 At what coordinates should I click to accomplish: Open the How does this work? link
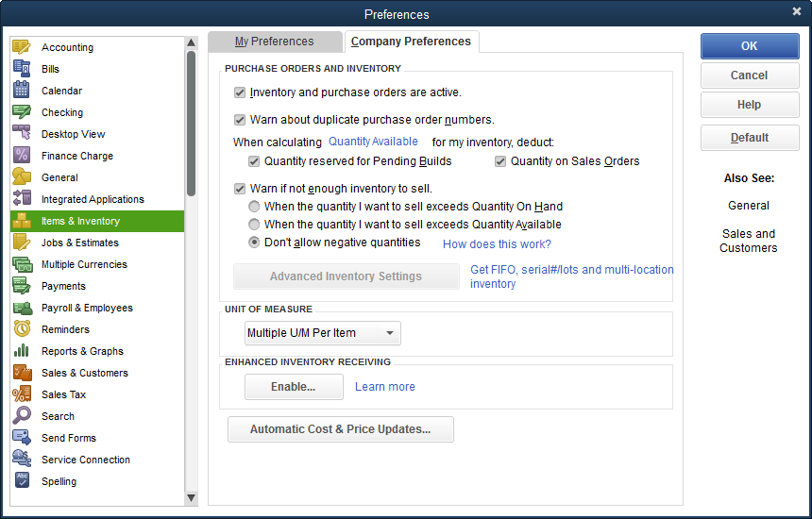pos(497,244)
